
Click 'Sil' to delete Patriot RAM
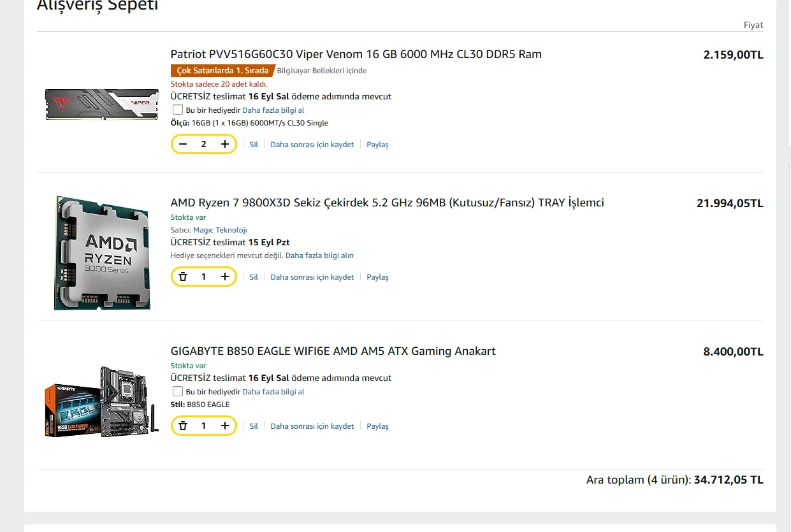pos(254,145)
